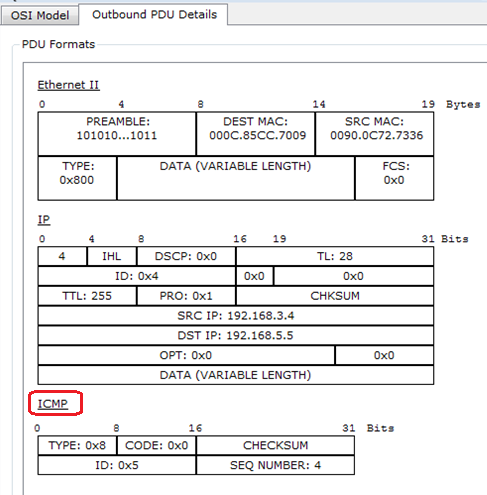487x495 pixels.
Task: Click the TL: 28 cell
Action: pos(335,256)
